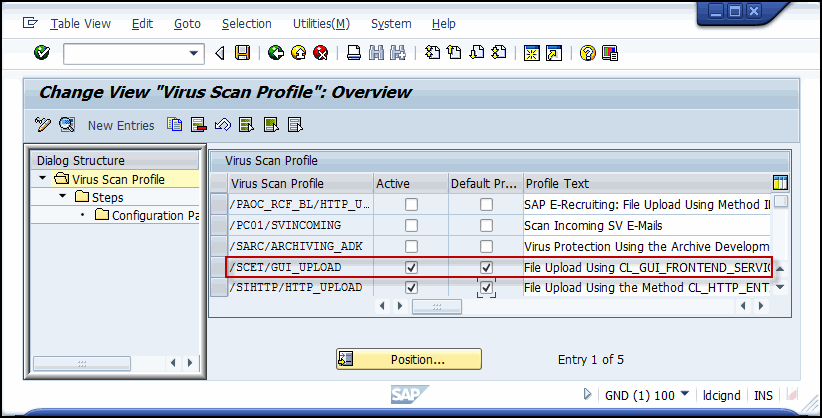The height and width of the screenshot is (418, 822).
Task: Toggle Active checkbox for /SCET/GUI_UPLOAD
Action: coord(410,268)
